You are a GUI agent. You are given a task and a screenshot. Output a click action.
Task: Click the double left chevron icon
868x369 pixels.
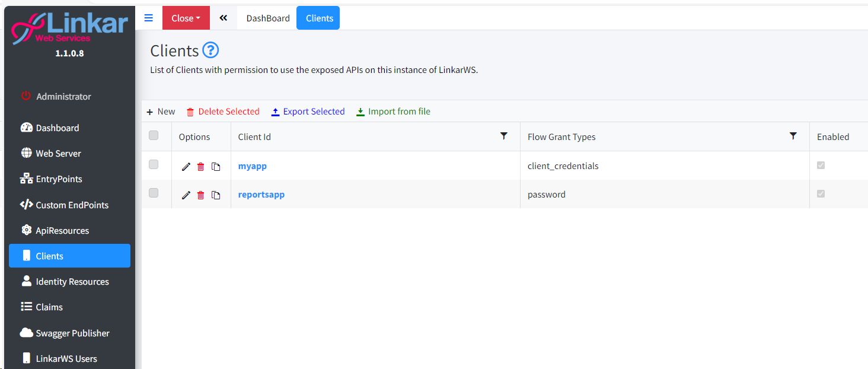point(224,18)
